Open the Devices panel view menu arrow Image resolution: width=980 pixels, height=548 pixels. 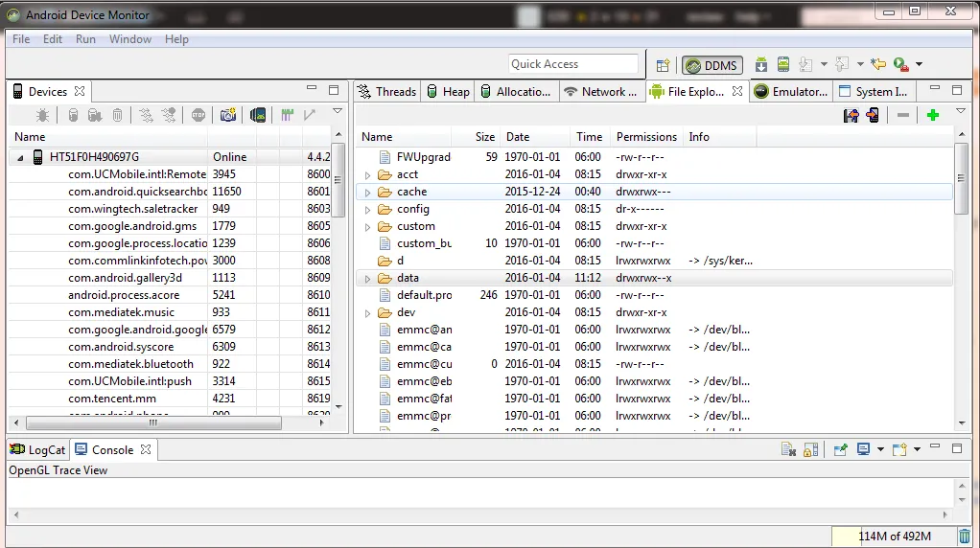pyautogui.click(x=338, y=111)
